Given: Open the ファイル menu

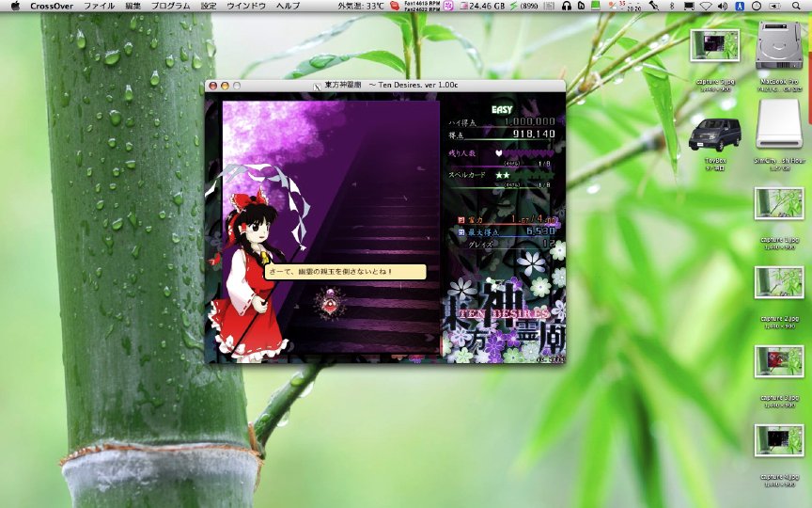Looking at the screenshot, I should click(99, 7).
